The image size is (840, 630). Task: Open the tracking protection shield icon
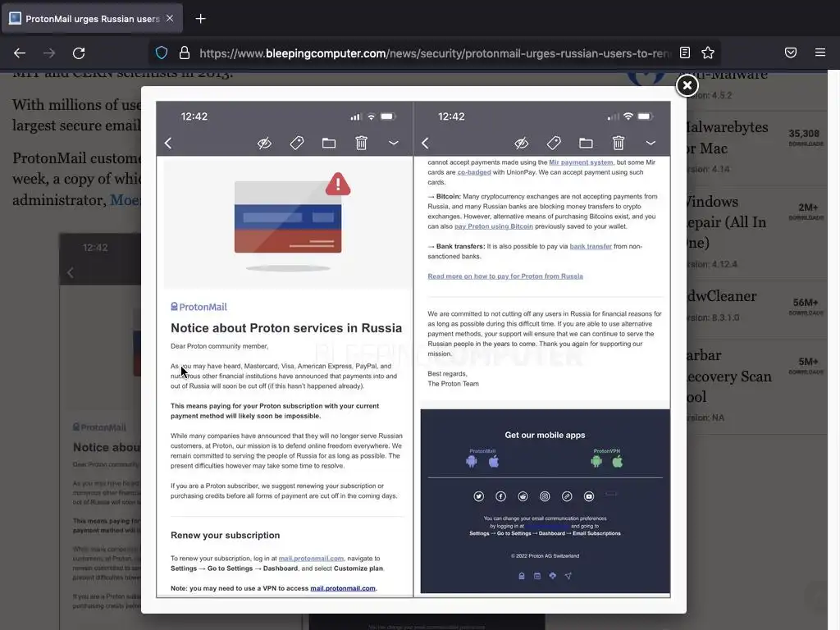[162, 52]
